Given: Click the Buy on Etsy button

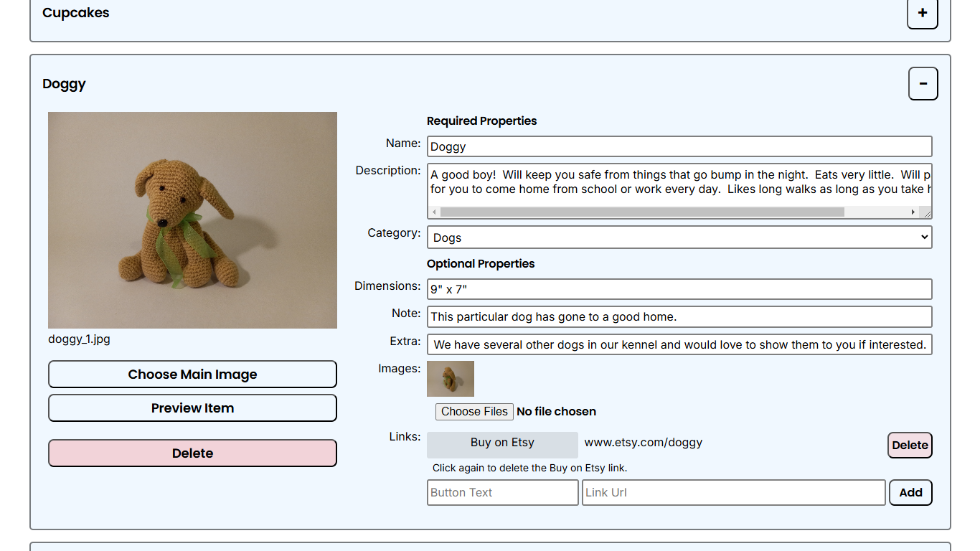Looking at the screenshot, I should 502,443.
